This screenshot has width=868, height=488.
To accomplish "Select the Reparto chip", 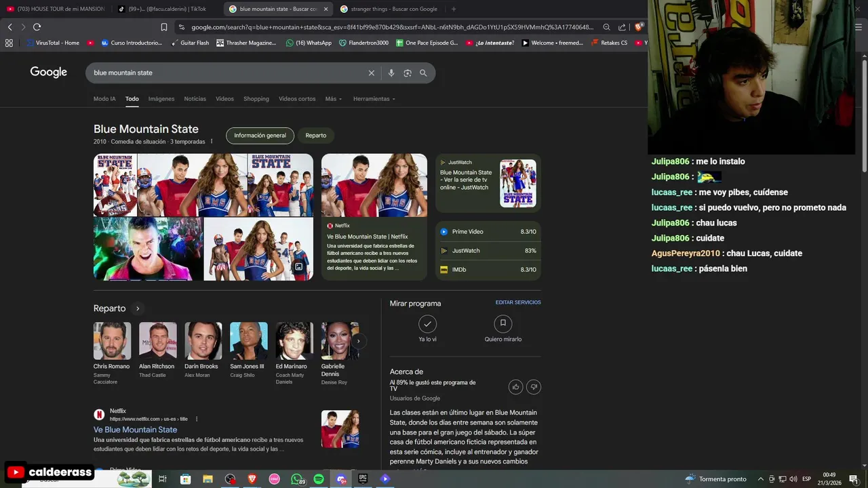I will pyautogui.click(x=315, y=136).
